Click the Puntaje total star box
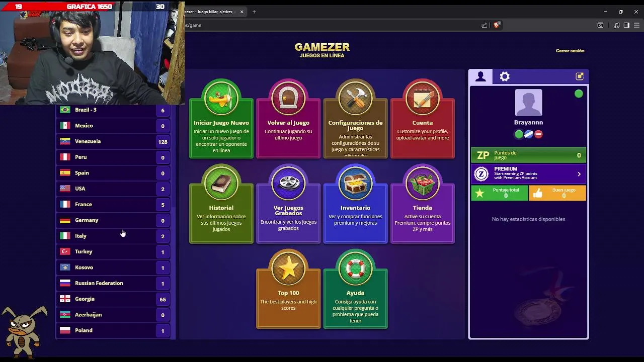644x362 pixels. pos(500,193)
